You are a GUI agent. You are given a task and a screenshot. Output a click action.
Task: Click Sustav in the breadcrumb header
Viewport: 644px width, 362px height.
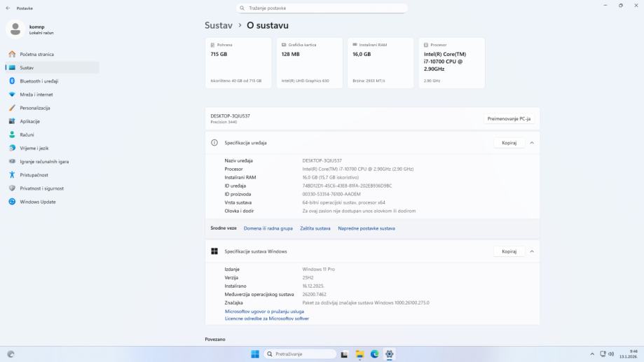pos(219,25)
